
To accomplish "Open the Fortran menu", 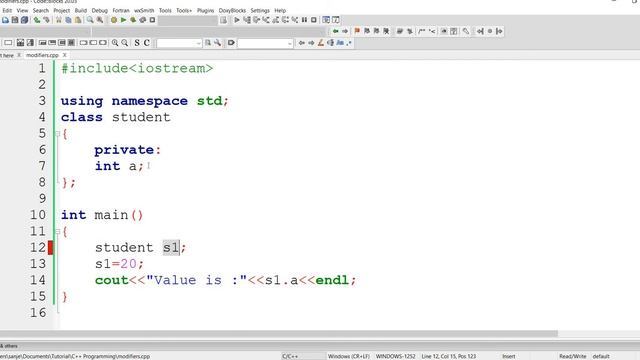I will [x=121, y=10].
